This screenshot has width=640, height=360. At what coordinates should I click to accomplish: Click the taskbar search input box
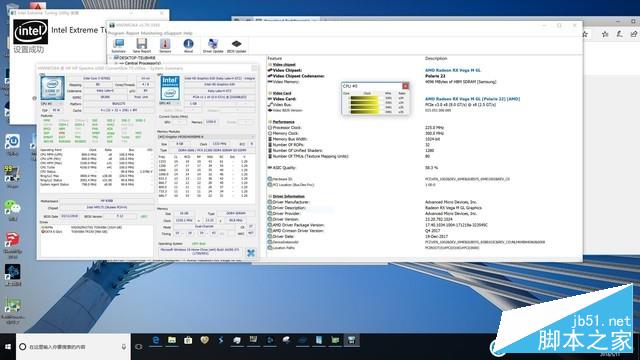(73, 347)
